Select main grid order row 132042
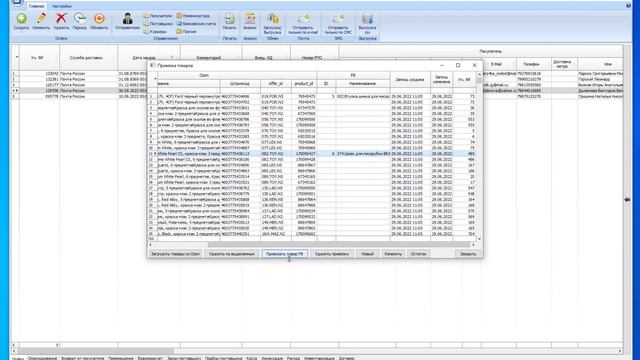This screenshot has width=640, height=360. coord(316,73)
